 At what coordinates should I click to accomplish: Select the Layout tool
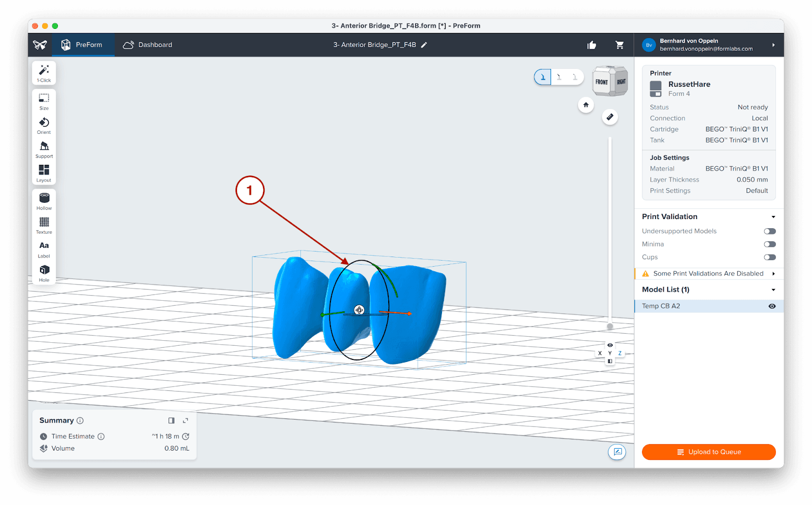[x=44, y=172]
